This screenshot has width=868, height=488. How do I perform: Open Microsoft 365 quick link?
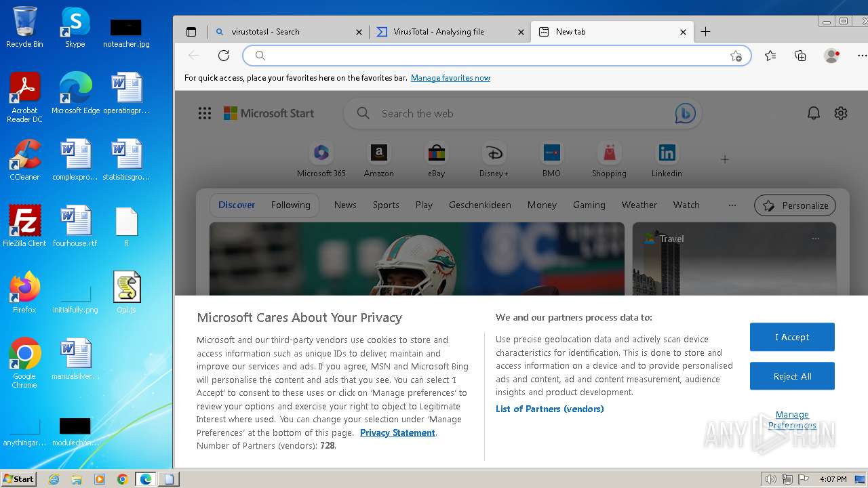(321, 160)
